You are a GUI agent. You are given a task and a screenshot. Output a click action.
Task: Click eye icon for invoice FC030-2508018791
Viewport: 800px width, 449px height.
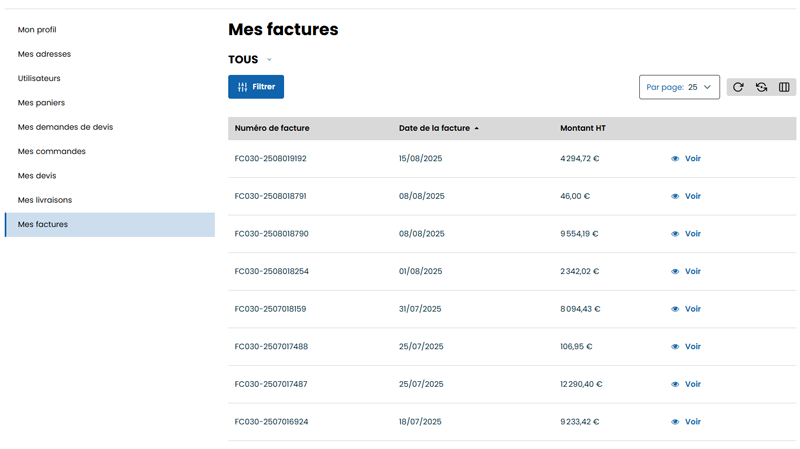coord(675,196)
